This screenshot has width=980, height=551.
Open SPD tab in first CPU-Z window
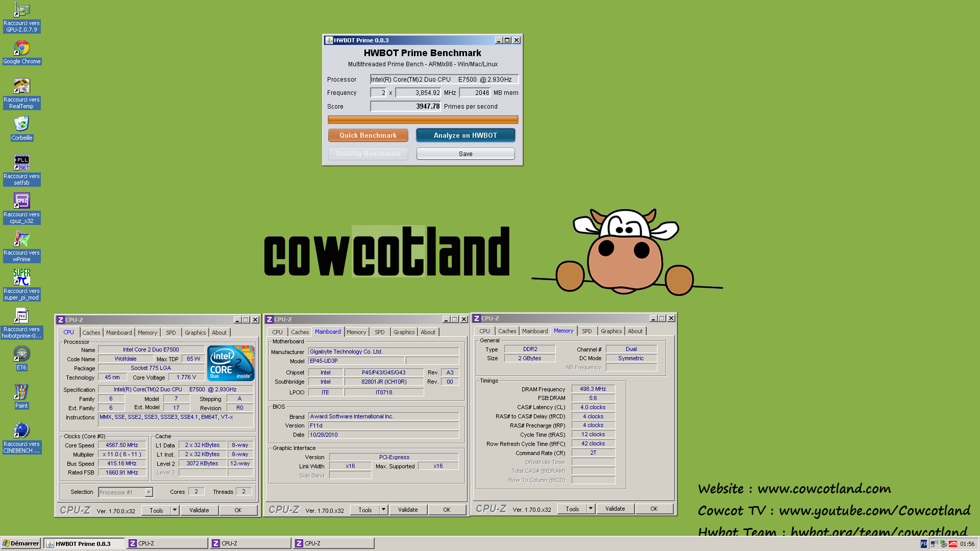pos(171,333)
